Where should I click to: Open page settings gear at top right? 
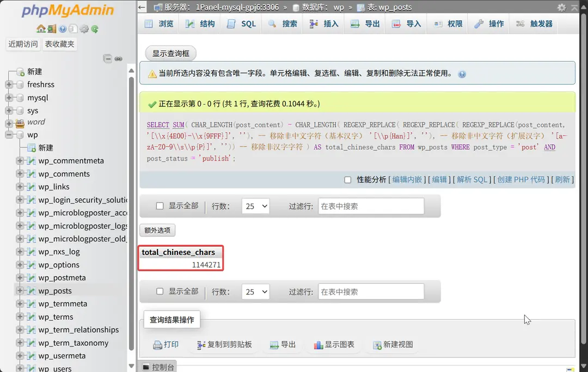click(561, 8)
